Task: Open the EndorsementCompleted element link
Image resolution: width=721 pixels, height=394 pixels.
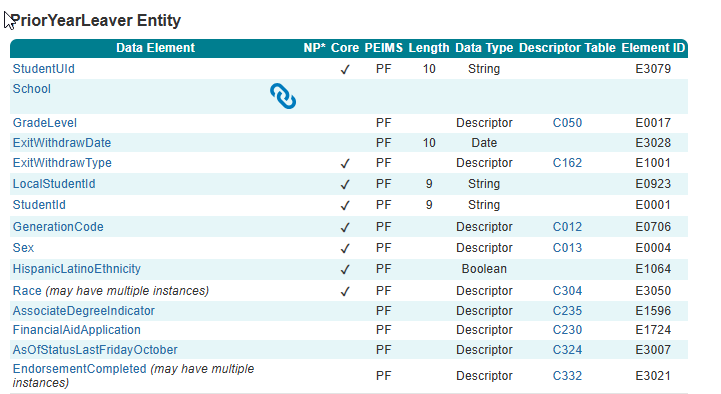Action: pyautogui.click(x=79, y=369)
